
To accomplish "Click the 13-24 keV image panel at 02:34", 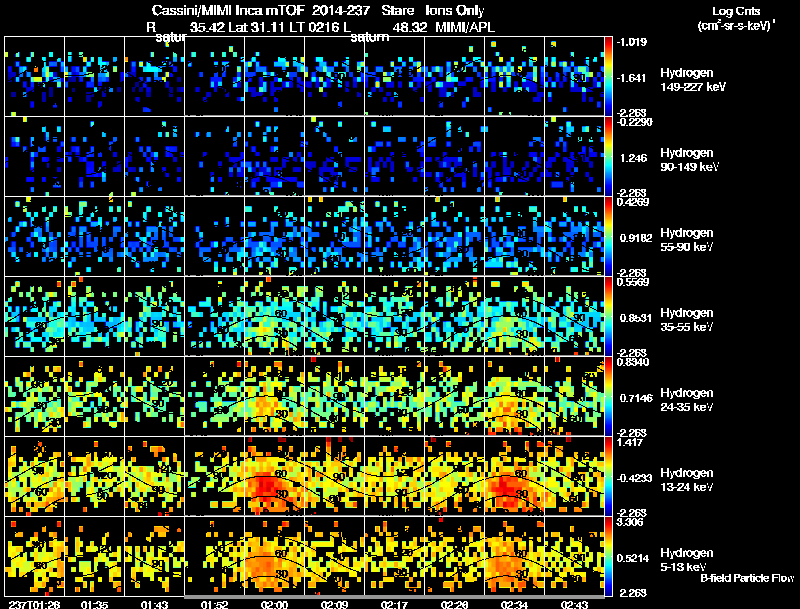I will pos(514,476).
